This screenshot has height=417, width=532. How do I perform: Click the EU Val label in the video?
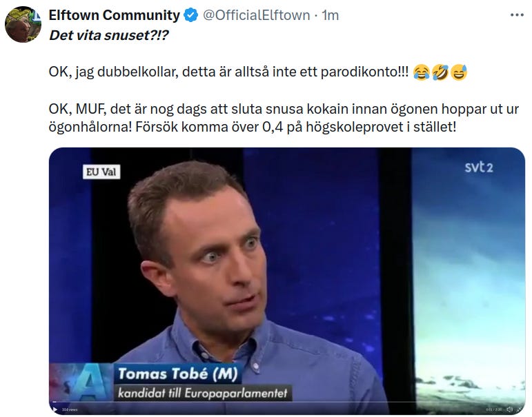[x=101, y=172]
